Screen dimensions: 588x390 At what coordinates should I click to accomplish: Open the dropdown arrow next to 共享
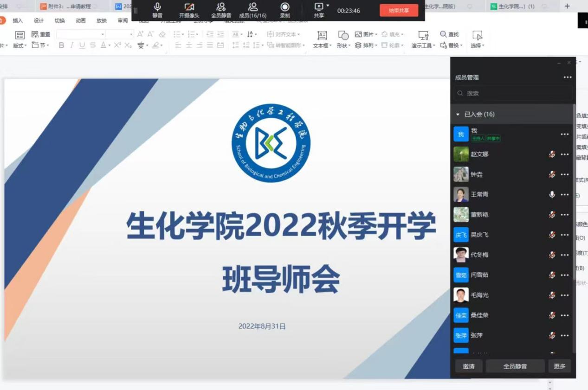click(328, 6)
